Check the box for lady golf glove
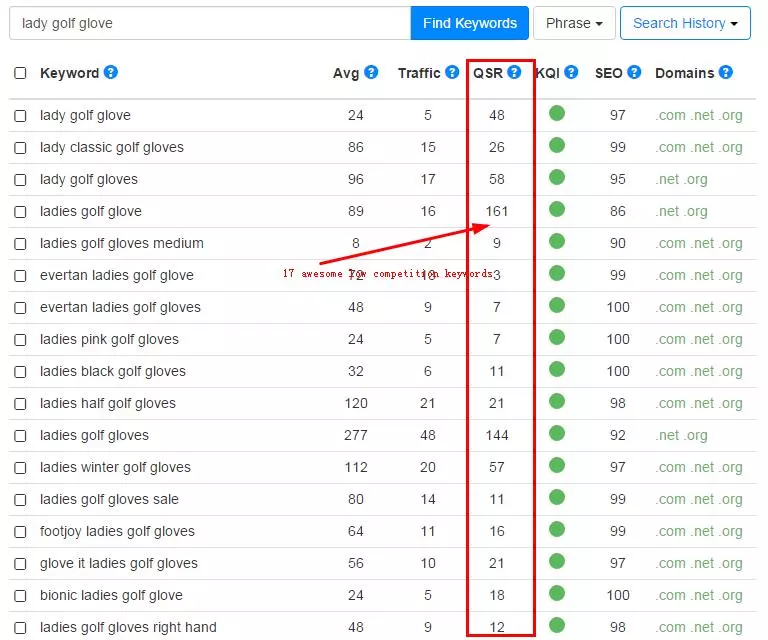 (20, 116)
